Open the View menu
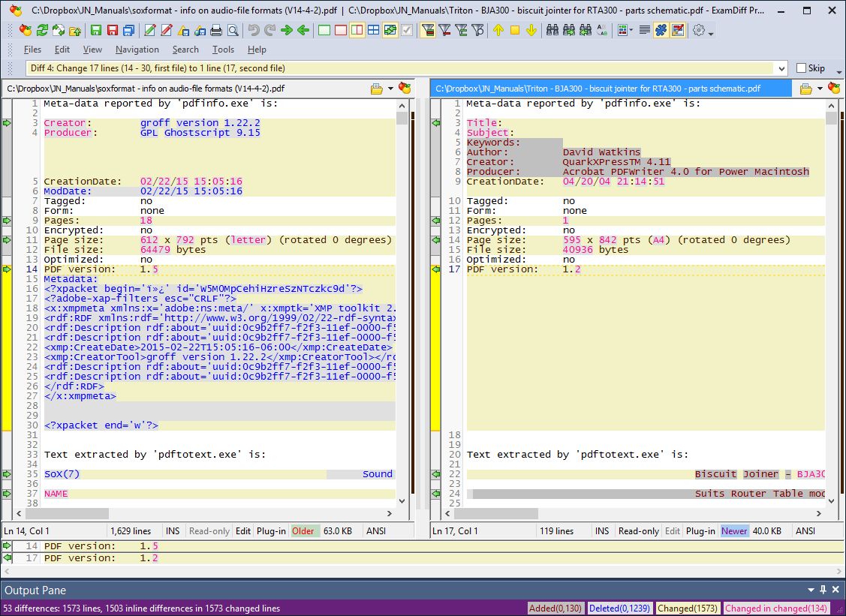The height and width of the screenshot is (616, 846). point(92,50)
